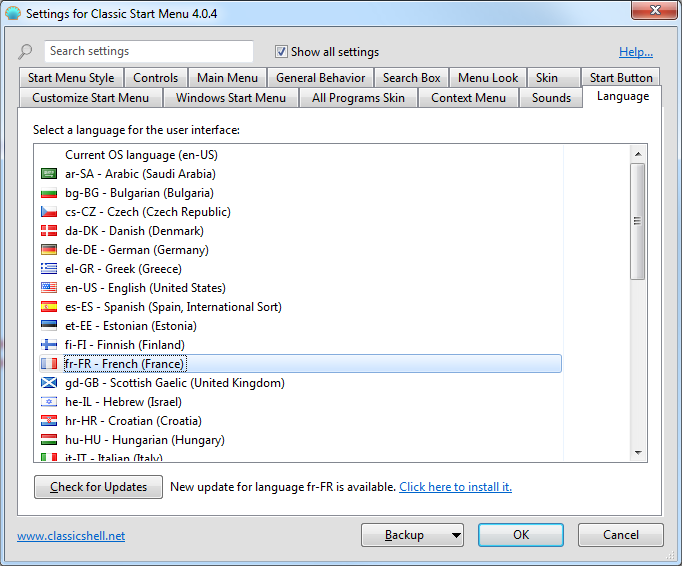The image size is (682, 566).
Task: Click the Saudi Arabia flag icon
Action: 48,174
